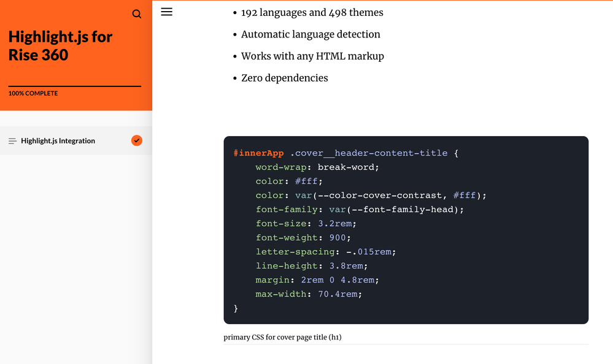
Task: Open the Highlight.js Integration lesson
Action: click(x=58, y=141)
